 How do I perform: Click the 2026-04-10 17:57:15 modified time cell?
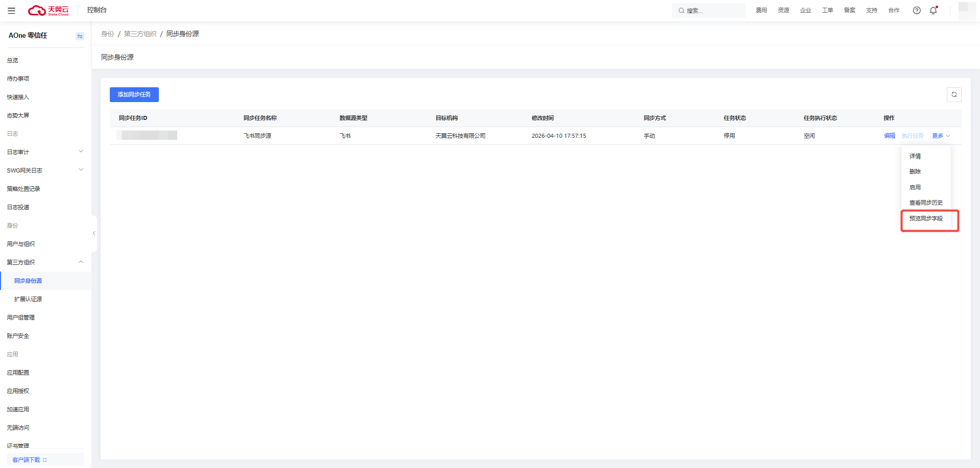(x=559, y=136)
